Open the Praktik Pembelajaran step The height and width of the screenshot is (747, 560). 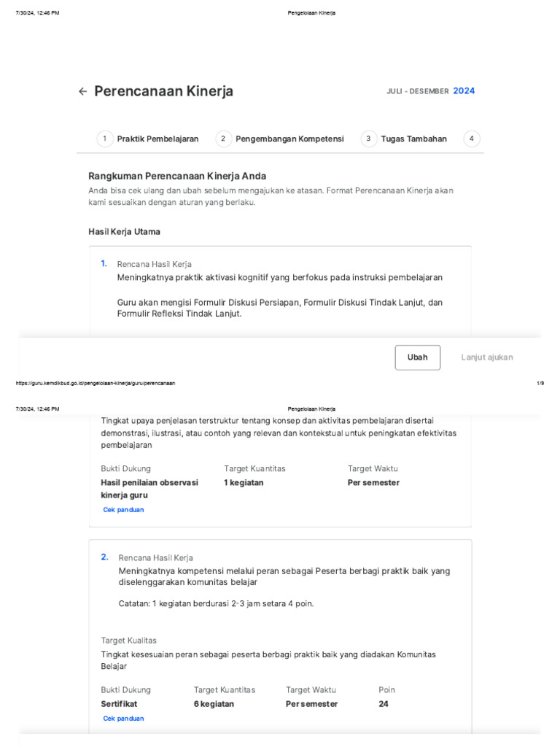point(157,139)
